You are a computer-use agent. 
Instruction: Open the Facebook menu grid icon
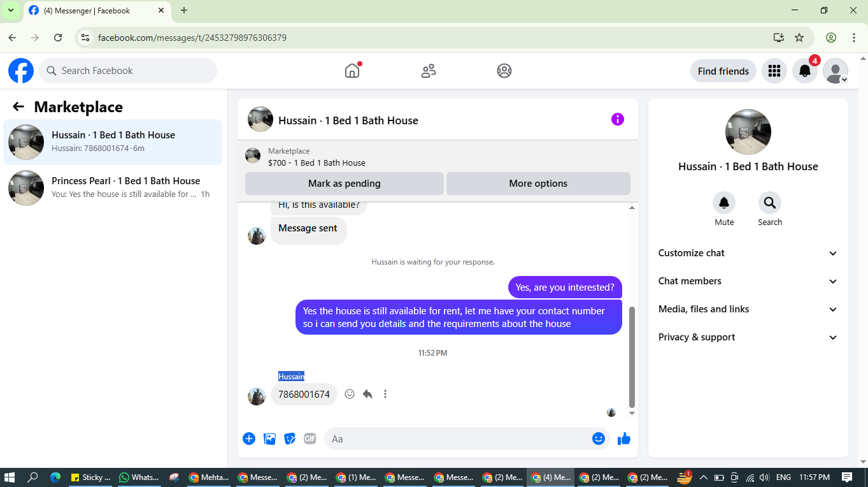pyautogui.click(x=774, y=71)
